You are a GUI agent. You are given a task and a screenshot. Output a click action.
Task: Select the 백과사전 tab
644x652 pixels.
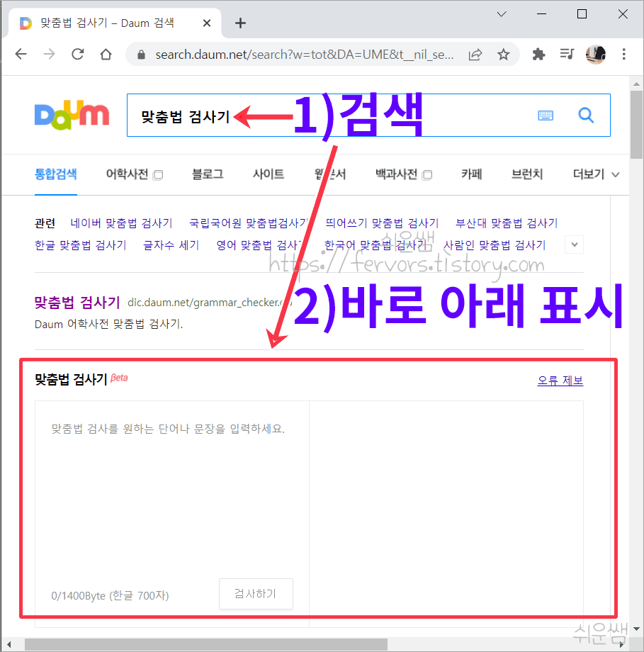(403, 174)
